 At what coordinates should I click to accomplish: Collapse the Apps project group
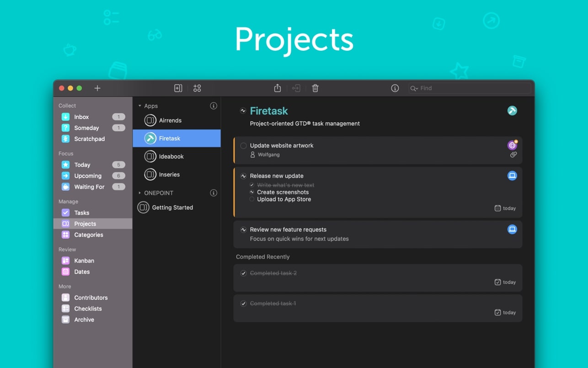click(140, 106)
